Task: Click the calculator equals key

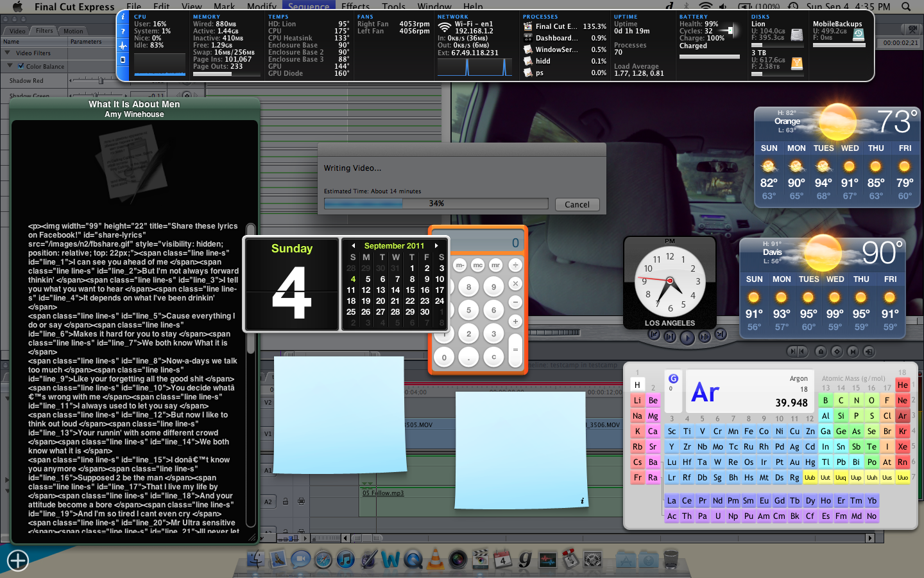Action: pos(515,349)
